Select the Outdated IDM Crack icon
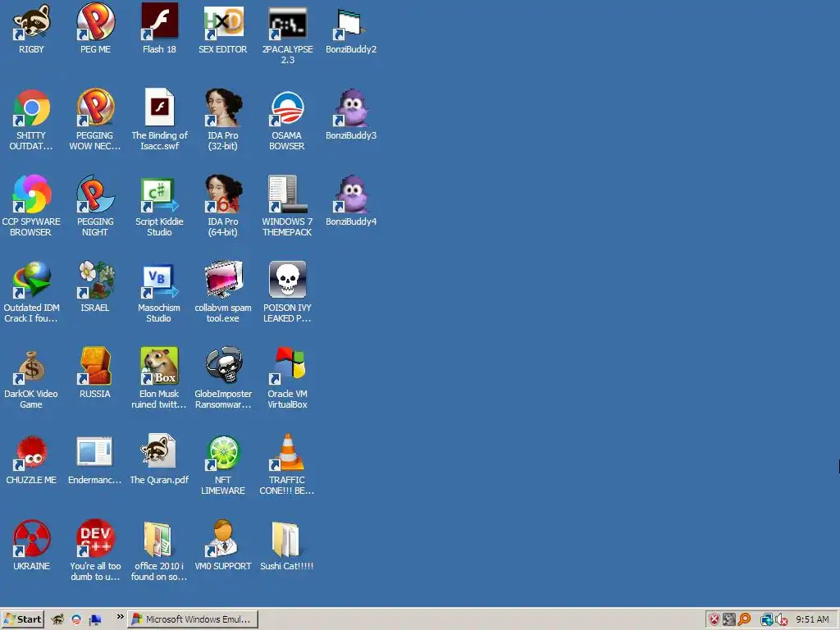The height and width of the screenshot is (630, 840). point(32,280)
